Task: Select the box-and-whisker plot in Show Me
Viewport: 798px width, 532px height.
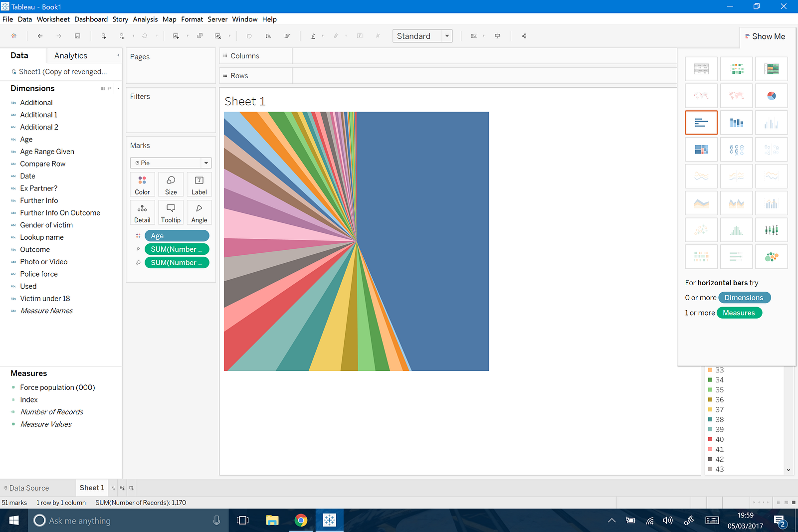Action: point(771,230)
